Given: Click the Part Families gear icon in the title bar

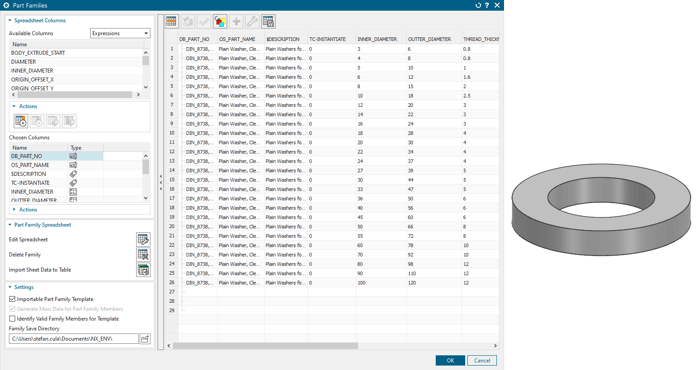Looking at the screenshot, I should coord(6,5).
